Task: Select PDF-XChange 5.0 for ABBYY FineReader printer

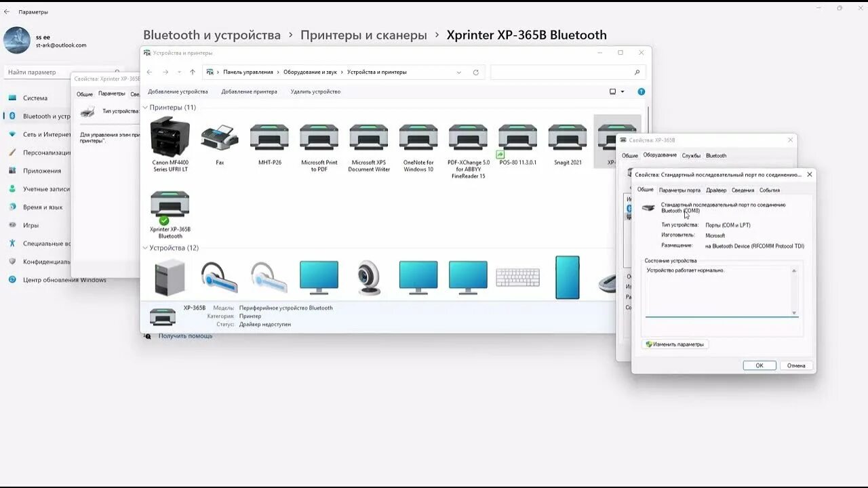Action: point(468,150)
